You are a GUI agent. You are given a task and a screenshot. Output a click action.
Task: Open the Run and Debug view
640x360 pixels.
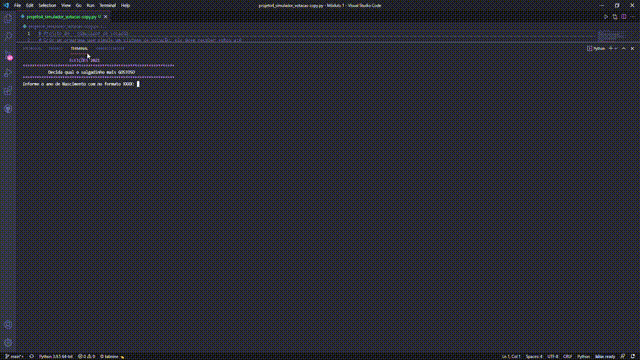(8, 73)
